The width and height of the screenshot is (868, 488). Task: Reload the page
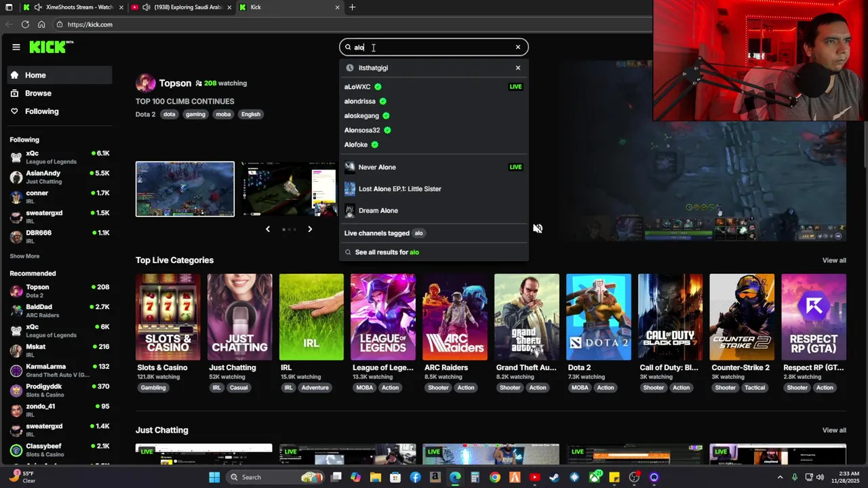coord(25,24)
